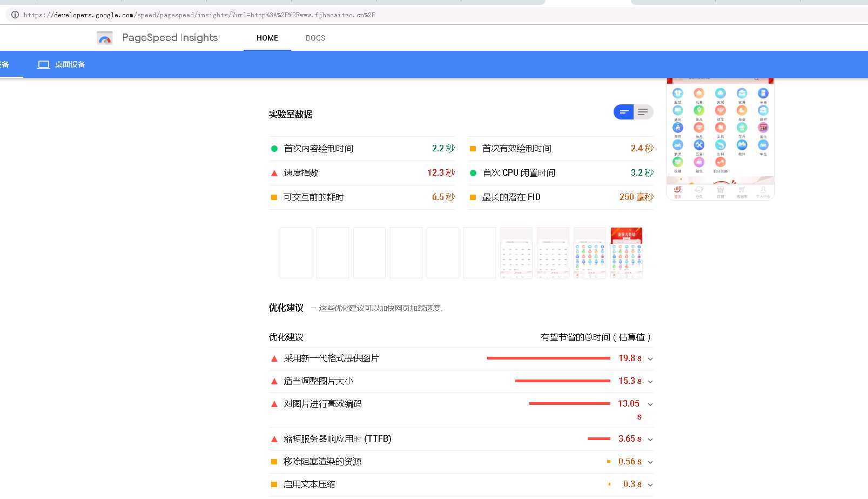The width and height of the screenshot is (868, 499).
Task: Click the 6.5 秒 time to interactive value
Action: (x=443, y=197)
